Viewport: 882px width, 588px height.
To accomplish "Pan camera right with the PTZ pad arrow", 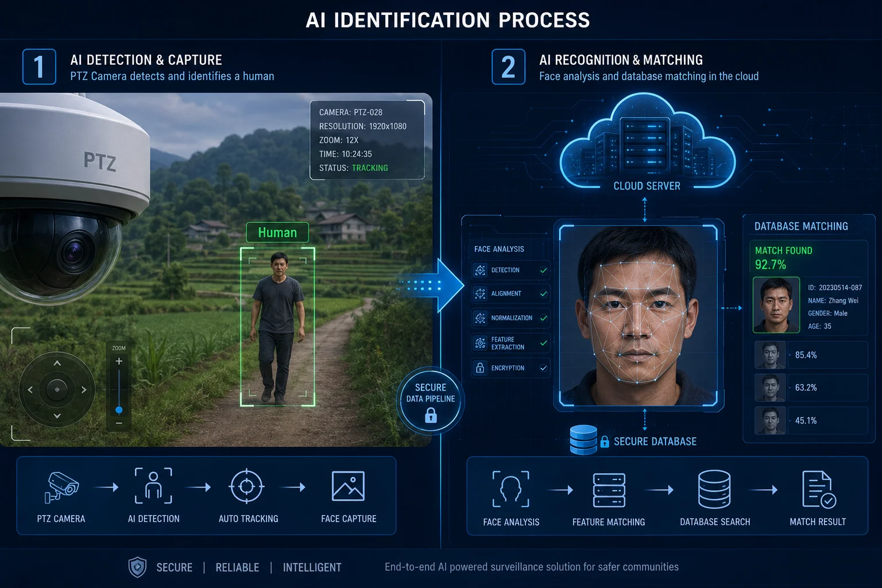I will tap(84, 390).
